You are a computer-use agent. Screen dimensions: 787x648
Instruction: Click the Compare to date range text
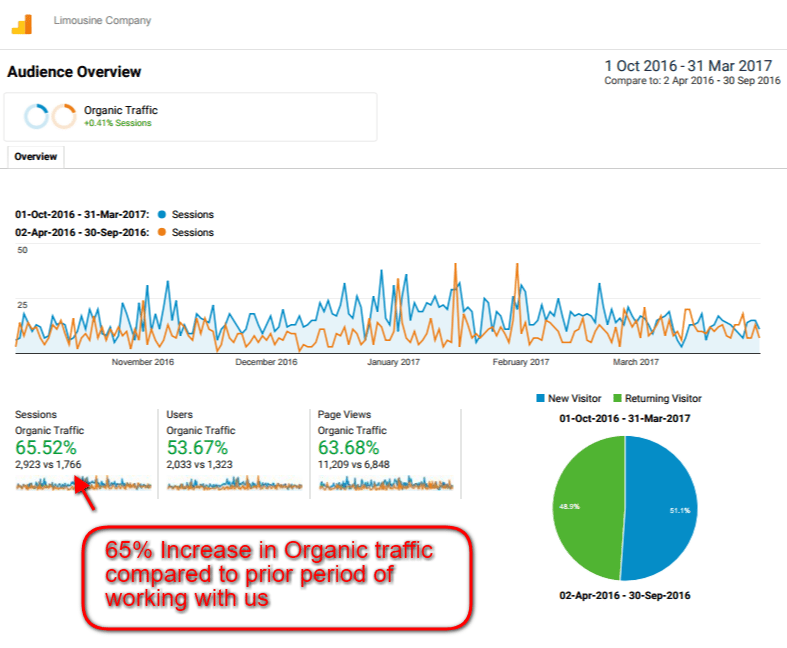click(692, 81)
